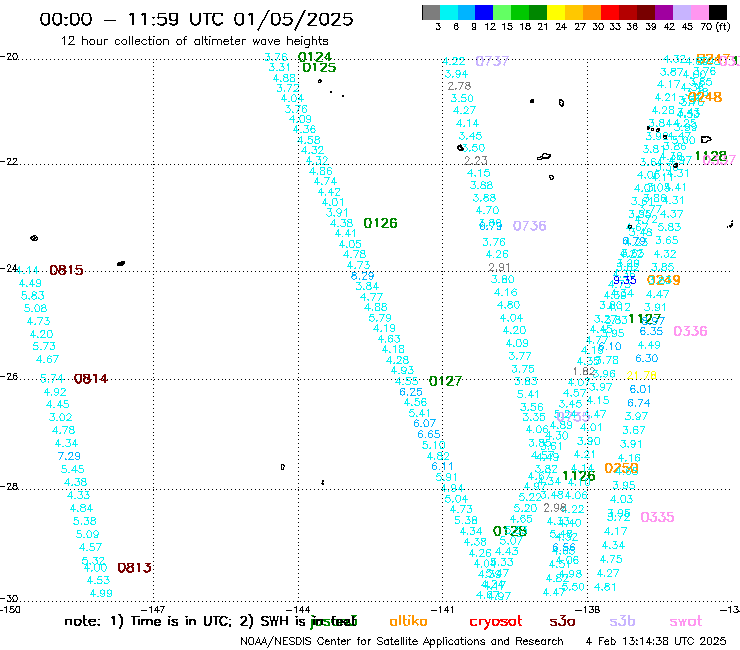The height and width of the screenshot is (650, 740).
Task: Click the 'altika' satellite legend label
Action: click(408, 621)
